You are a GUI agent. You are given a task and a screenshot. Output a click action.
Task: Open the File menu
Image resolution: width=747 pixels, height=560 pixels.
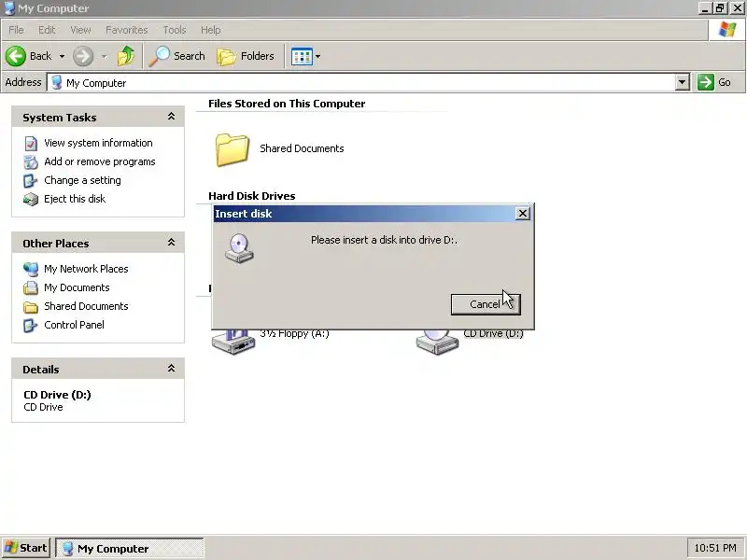click(16, 30)
